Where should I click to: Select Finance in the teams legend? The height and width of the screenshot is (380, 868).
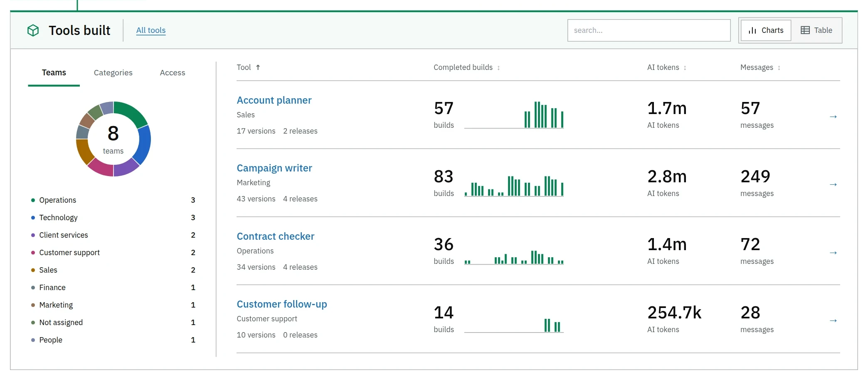(113, 288)
